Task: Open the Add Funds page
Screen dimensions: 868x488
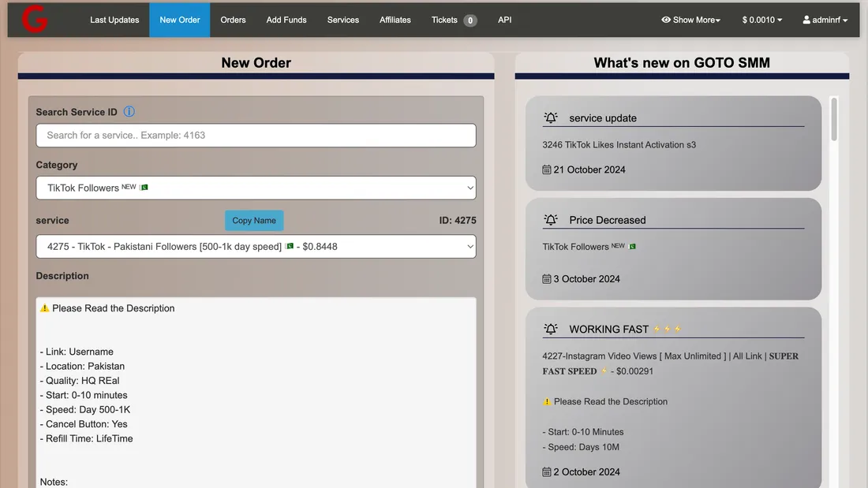Action: click(x=286, y=20)
